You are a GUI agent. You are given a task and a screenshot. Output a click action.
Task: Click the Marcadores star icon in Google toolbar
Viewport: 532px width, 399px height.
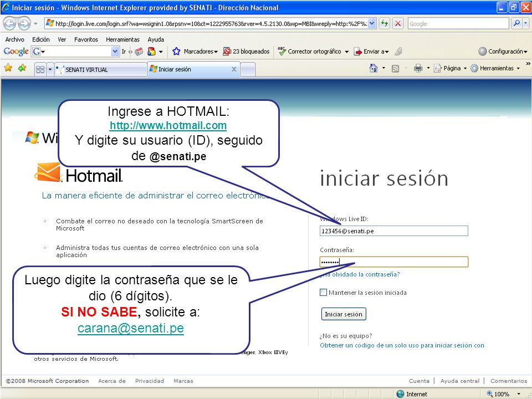(x=176, y=51)
